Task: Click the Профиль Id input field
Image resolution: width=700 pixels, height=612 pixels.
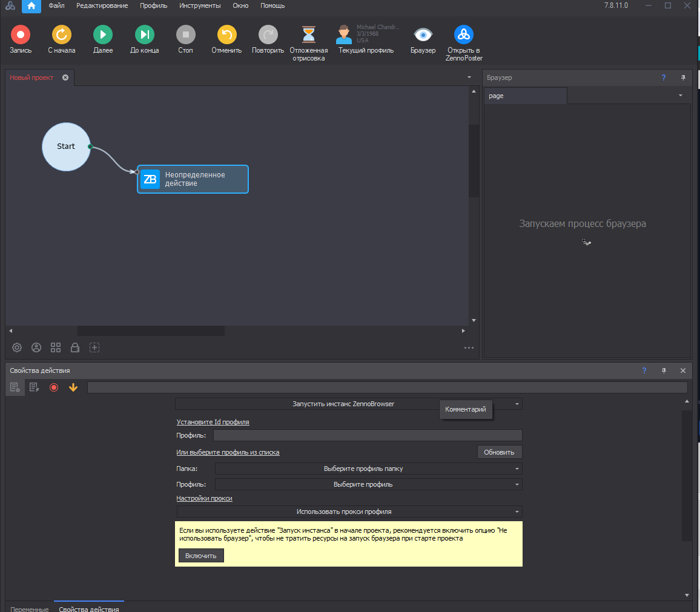Action: (368, 435)
